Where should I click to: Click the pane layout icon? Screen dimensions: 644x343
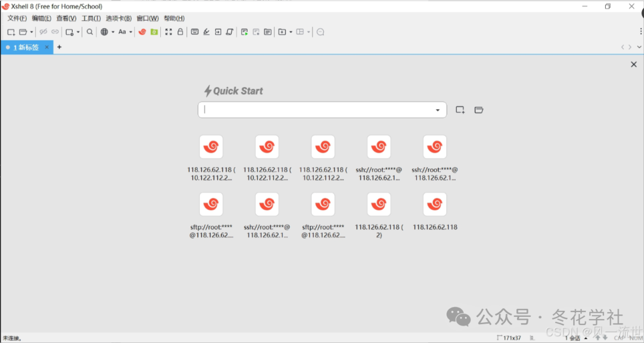coord(300,32)
